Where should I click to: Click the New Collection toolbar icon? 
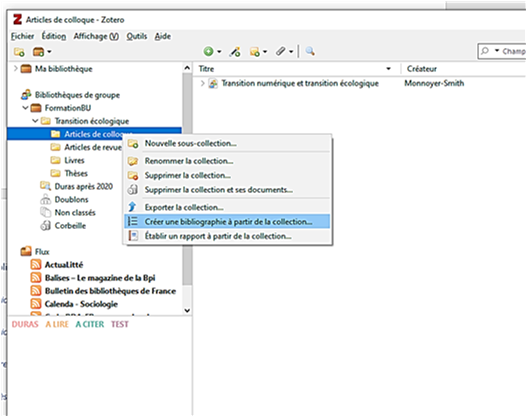point(19,52)
